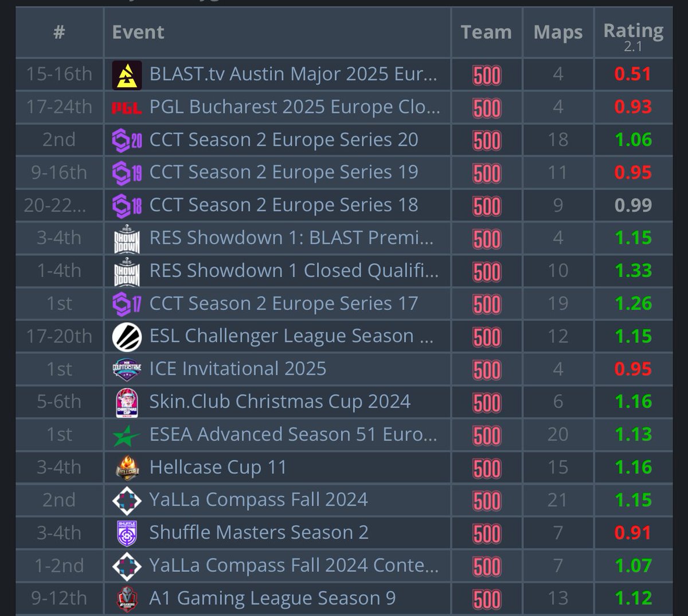Click the A1 Gaming League Season 9 logo
The width and height of the screenshot is (688, 616).
(x=127, y=599)
